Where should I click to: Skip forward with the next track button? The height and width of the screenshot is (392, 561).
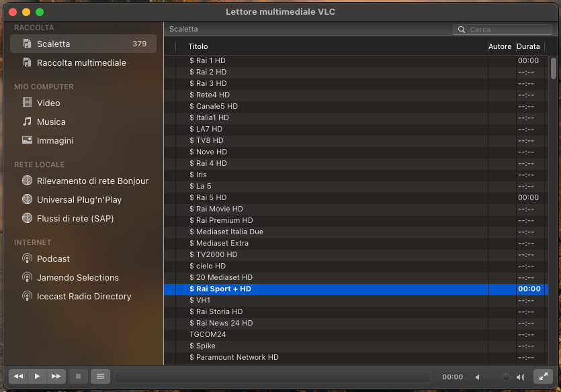pyautogui.click(x=56, y=377)
